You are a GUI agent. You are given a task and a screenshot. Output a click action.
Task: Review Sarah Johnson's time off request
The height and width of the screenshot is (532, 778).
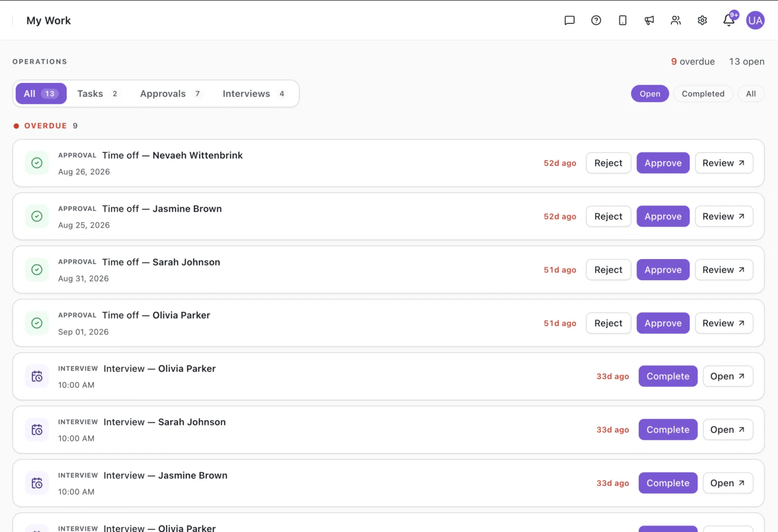tap(724, 270)
